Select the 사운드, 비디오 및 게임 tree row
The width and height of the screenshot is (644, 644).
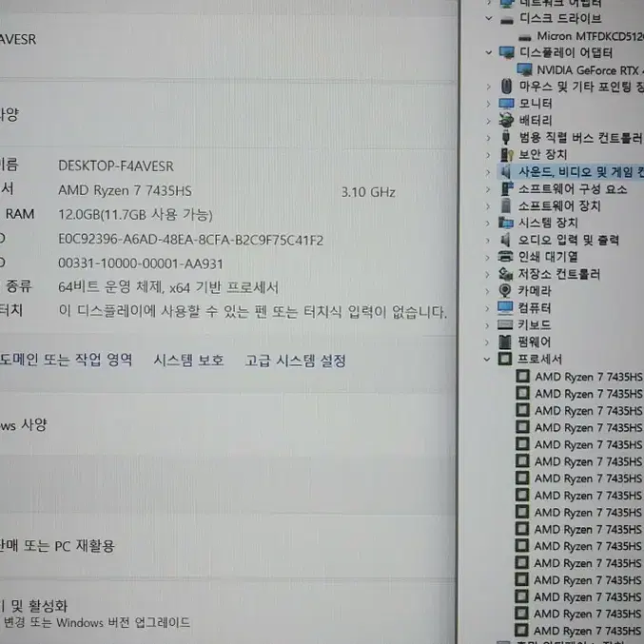tap(570, 171)
